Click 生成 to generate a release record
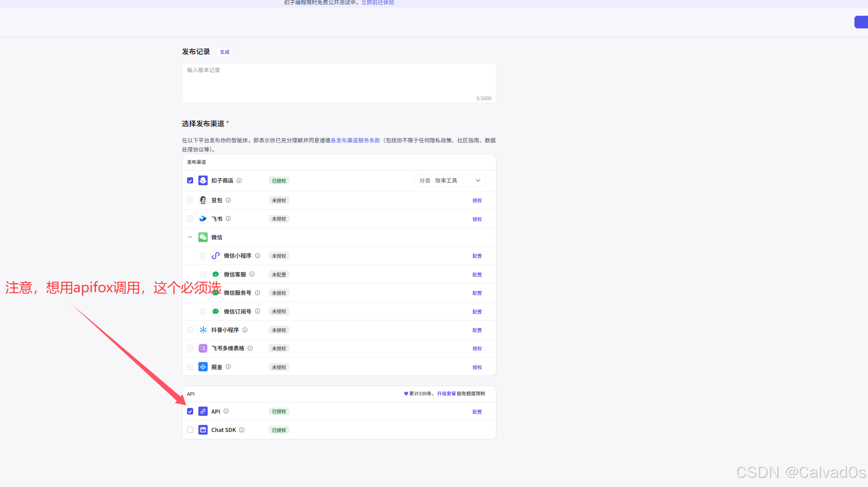 (225, 52)
